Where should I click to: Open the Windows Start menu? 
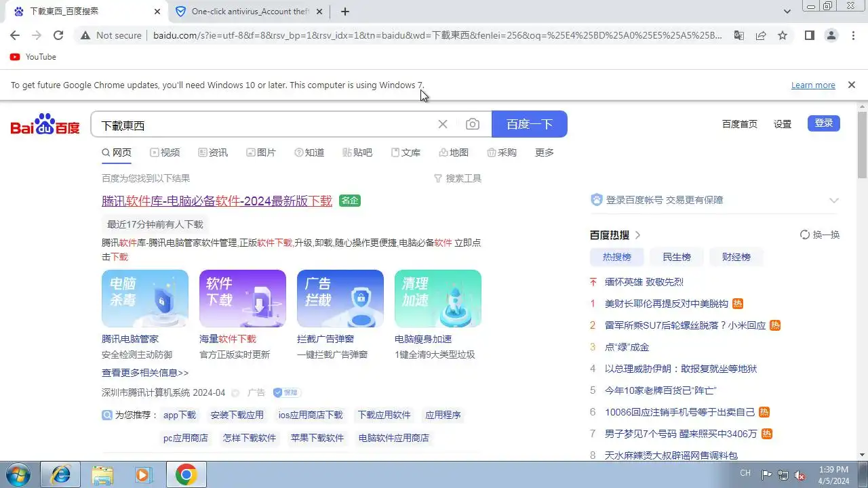tap(18, 474)
